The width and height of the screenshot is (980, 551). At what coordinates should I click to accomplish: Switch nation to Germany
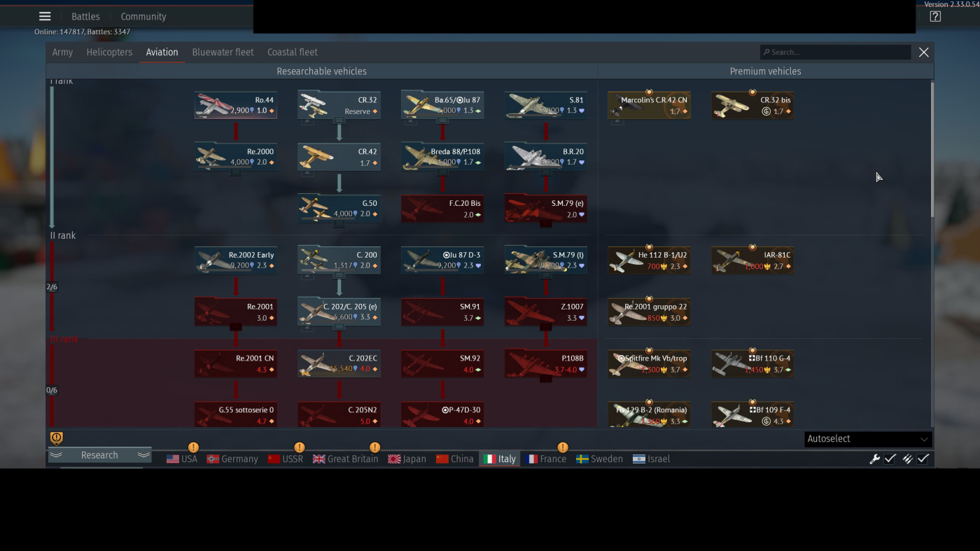pyautogui.click(x=232, y=459)
